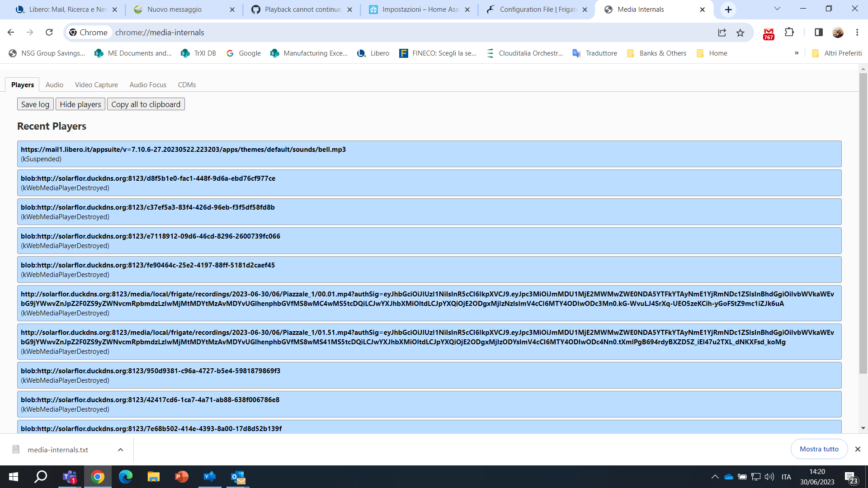The image size is (868, 488).
Task: Open the browser profile avatar icon
Action: (x=839, y=32)
